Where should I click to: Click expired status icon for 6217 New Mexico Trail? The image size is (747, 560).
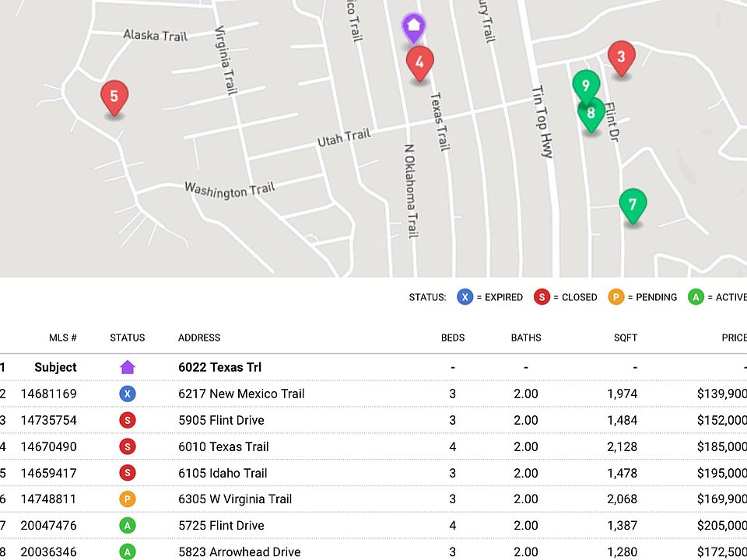point(127,394)
